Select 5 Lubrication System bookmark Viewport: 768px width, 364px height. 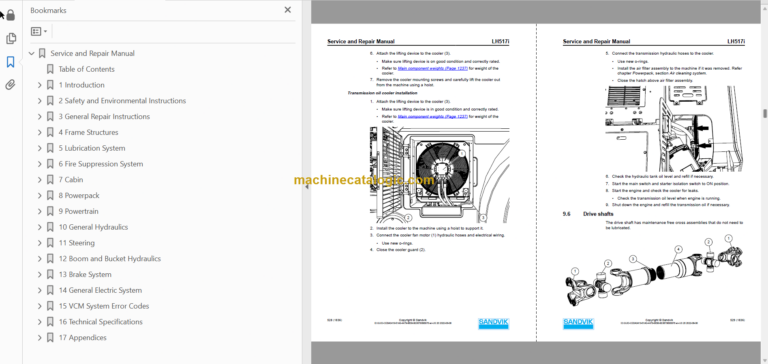click(92, 148)
